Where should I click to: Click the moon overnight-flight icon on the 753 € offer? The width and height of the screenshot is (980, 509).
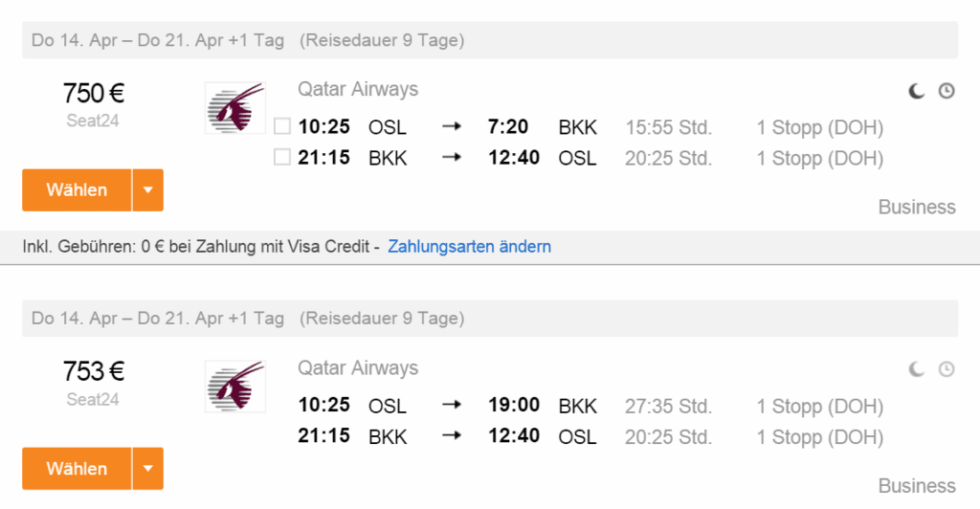pos(917,368)
